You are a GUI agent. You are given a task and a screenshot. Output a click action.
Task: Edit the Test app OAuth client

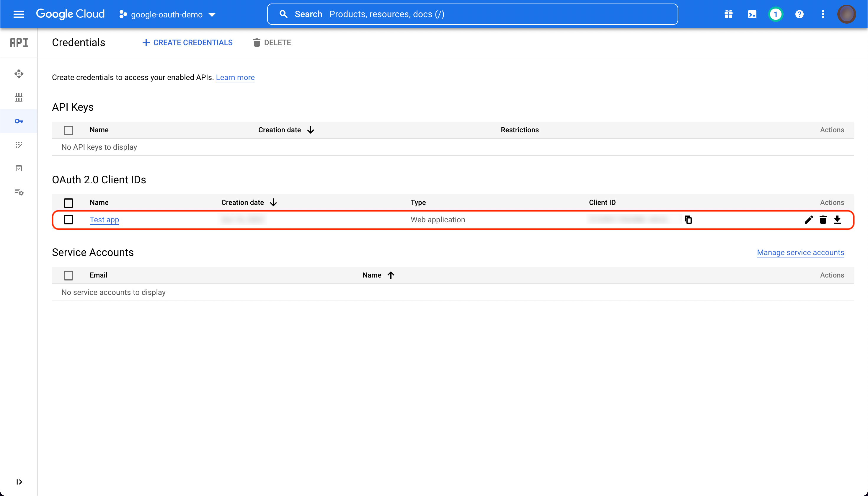[808, 220]
